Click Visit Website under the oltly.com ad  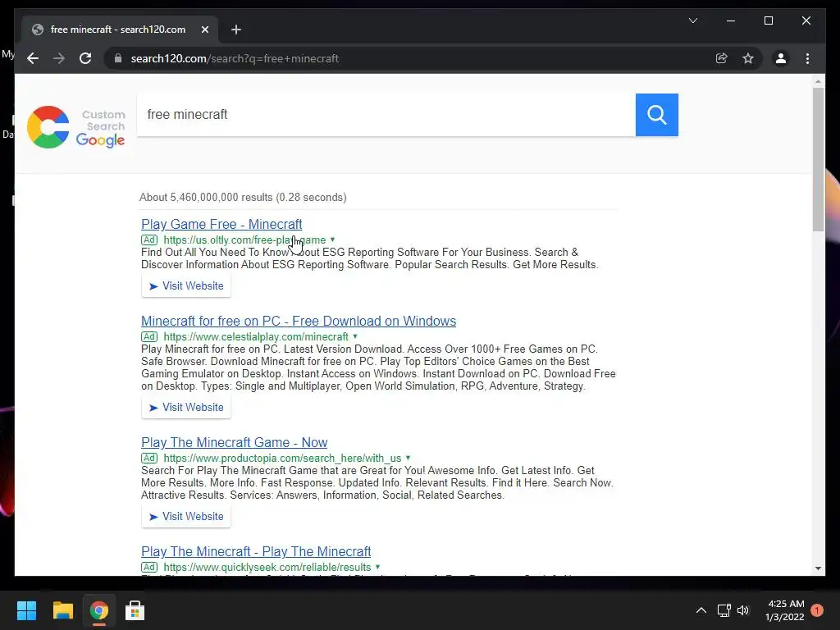click(186, 286)
